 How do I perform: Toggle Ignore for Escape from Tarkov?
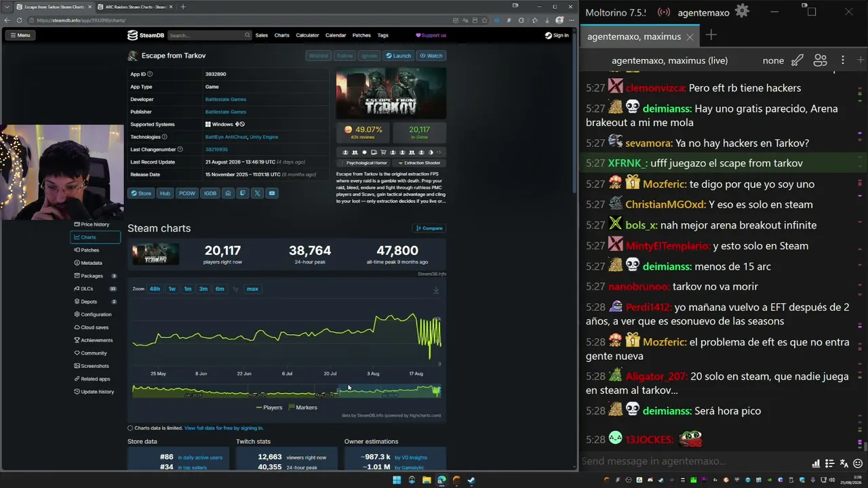click(x=370, y=56)
